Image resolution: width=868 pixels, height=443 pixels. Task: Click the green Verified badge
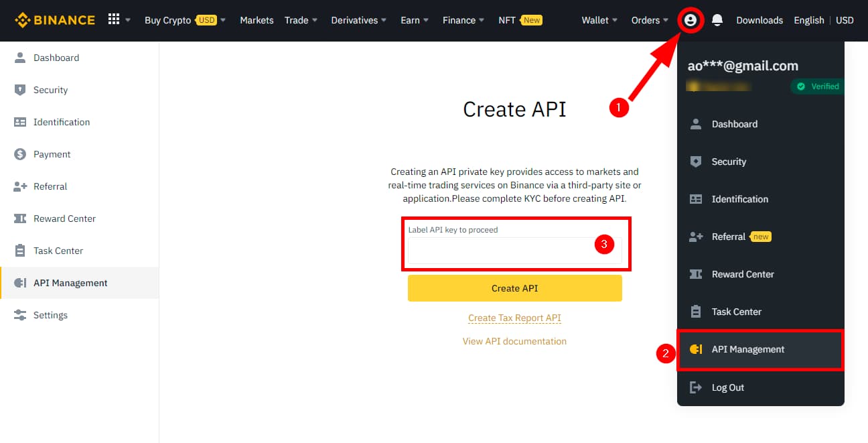(817, 86)
